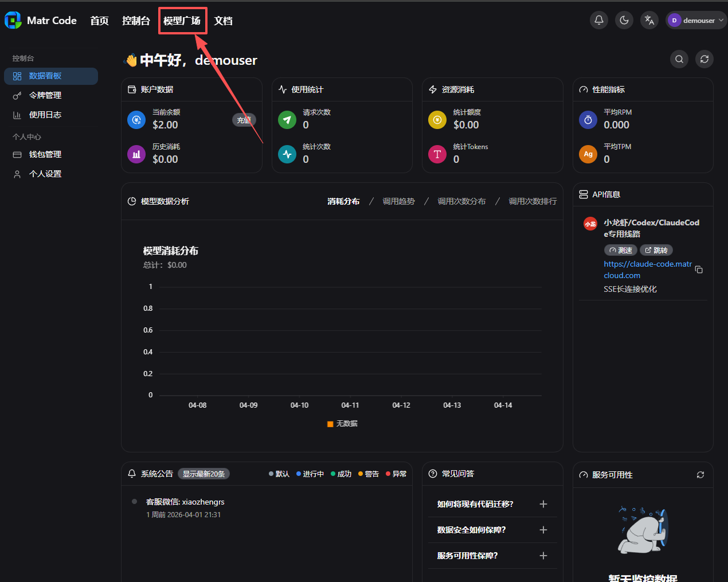Switch to the 调用次数分布 tab
728x582 pixels.
[461, 201]
